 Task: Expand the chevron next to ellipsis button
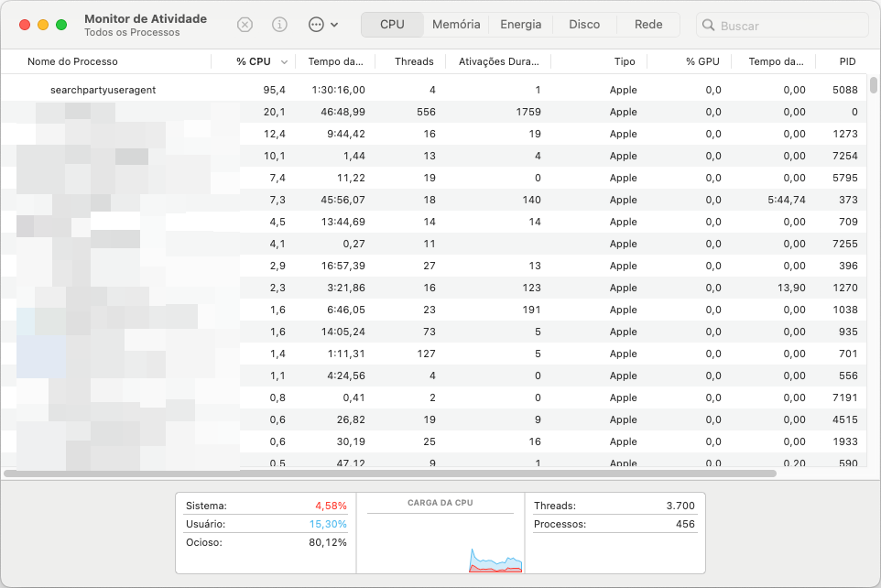point(334,25)
